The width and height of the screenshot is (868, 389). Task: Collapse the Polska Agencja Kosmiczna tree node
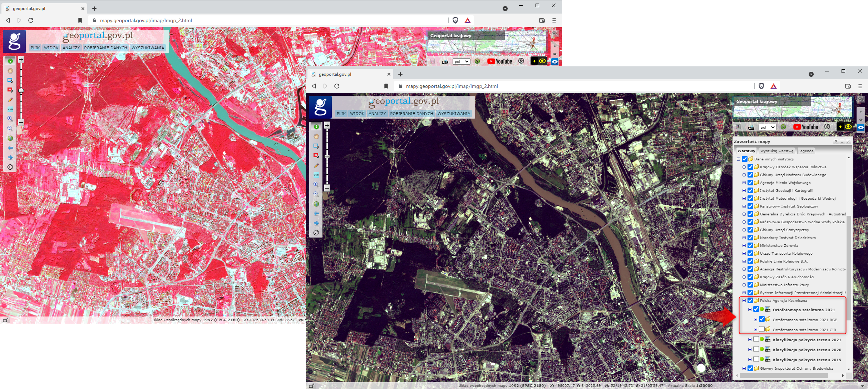pos(744,300)
